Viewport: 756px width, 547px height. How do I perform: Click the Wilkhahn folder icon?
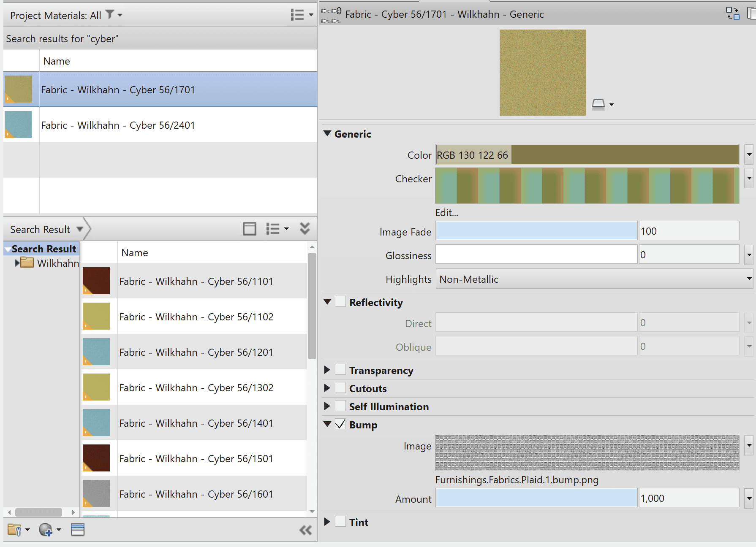point(27,263)
